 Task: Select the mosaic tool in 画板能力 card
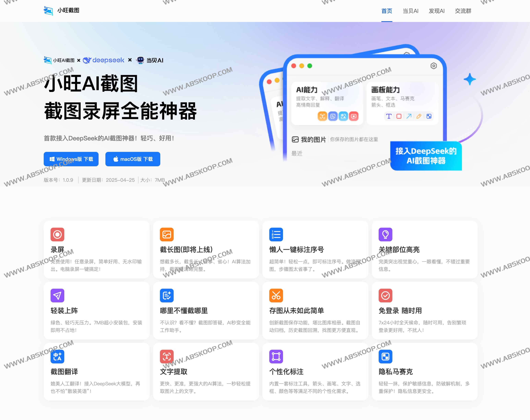click(x=429, y=116)
